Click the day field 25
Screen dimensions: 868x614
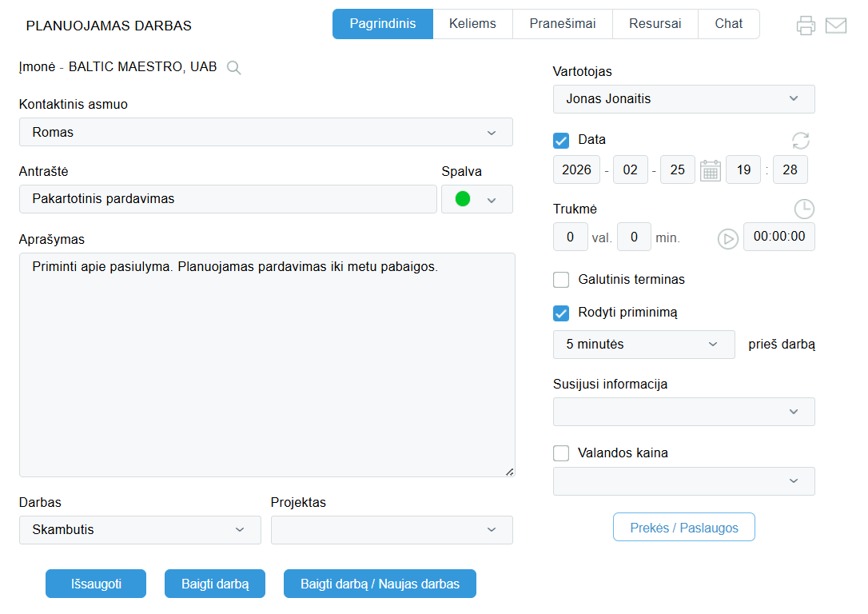[678, 170]
